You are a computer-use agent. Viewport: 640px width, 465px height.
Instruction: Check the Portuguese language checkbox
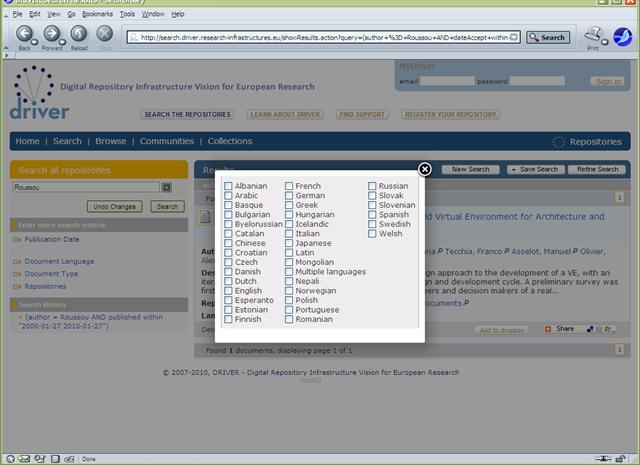pos(289,310)
